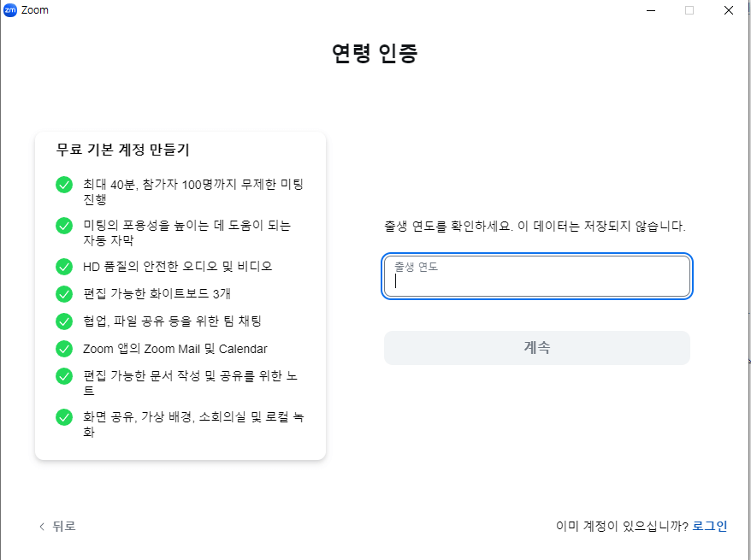Click the checkmark beside 로컬 녹화 feature
Viewport: 751px width, 560px height.
pyautogui.click(x=63, y=417)
